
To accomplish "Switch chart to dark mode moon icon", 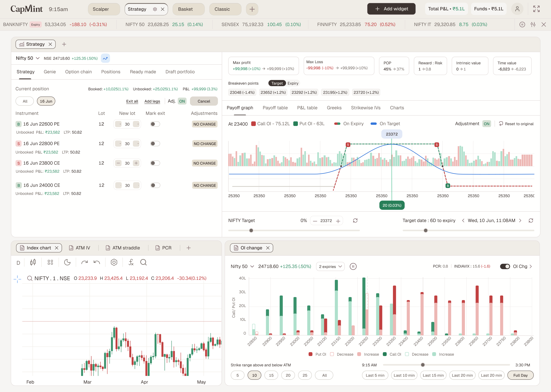I will 67,262.
